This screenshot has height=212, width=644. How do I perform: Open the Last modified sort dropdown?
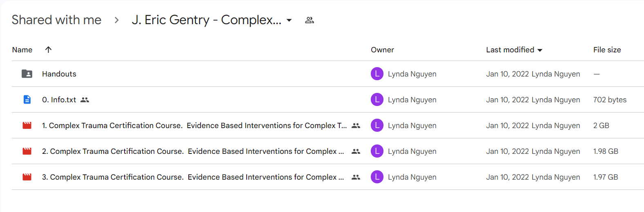click(540, 50)
